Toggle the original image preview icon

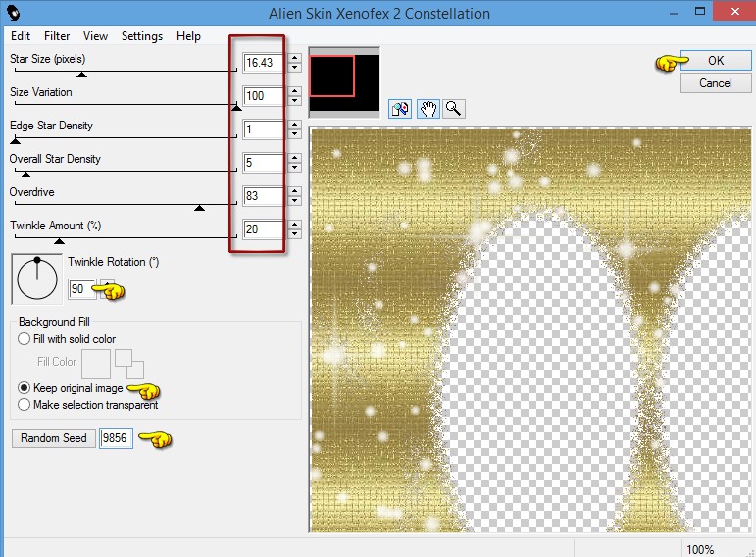[400, 109]
